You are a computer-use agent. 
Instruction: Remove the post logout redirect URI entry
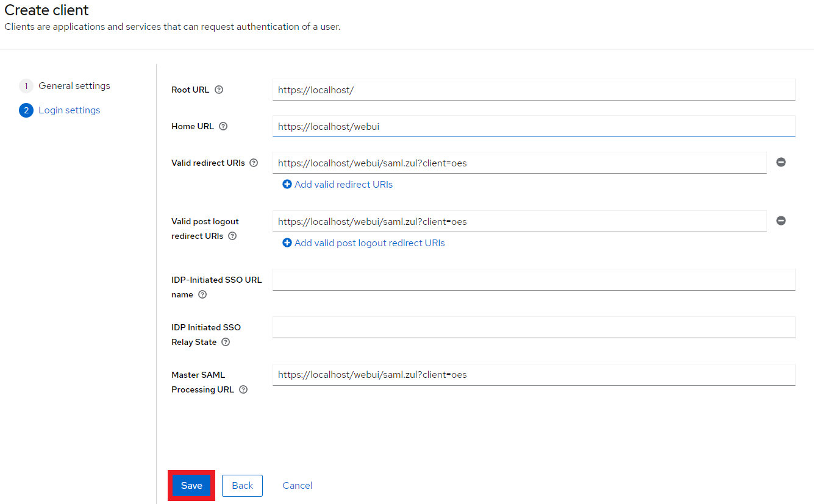pos(781,221)
